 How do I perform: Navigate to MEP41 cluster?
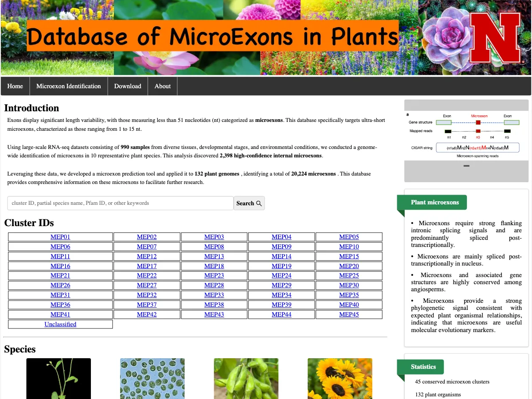(x=60, y=314)
